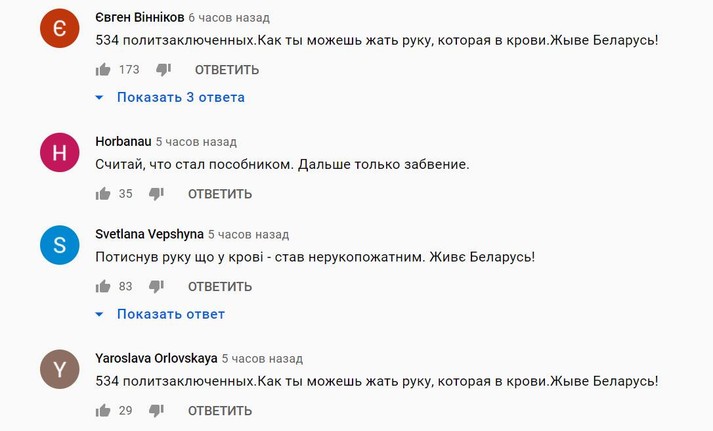Click ОТВЕТИТЬ under Yaroslava Orlovskaya's comment
The height and width of the screenshot is (431, 713).
(220, 411)
